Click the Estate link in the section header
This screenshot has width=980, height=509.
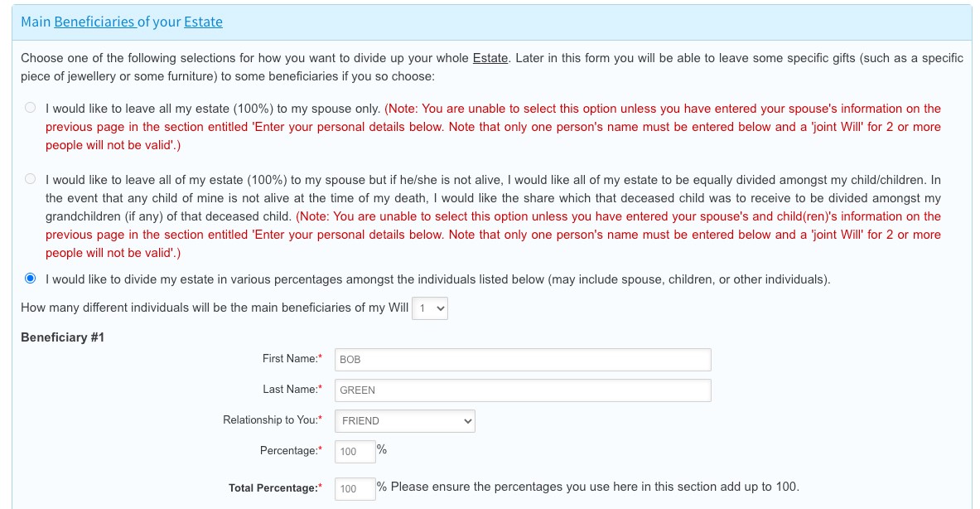coord(203,22)
